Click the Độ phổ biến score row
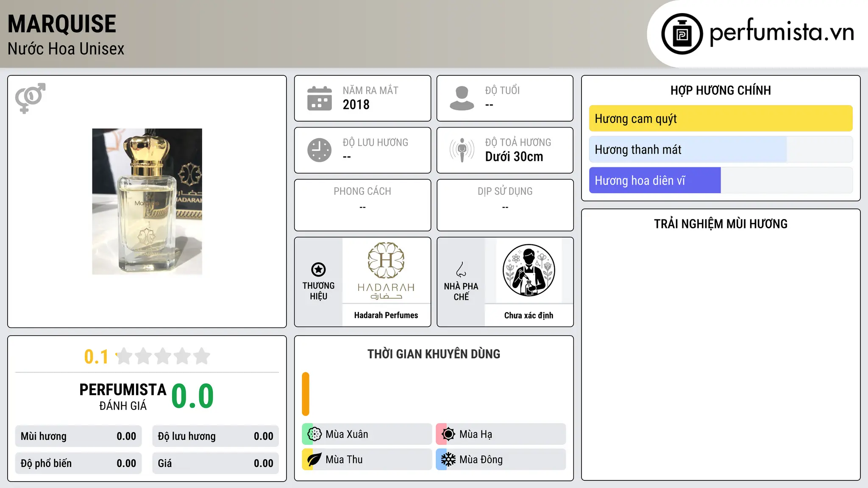Viewport: 868px width, 488px height. point(78,463)
